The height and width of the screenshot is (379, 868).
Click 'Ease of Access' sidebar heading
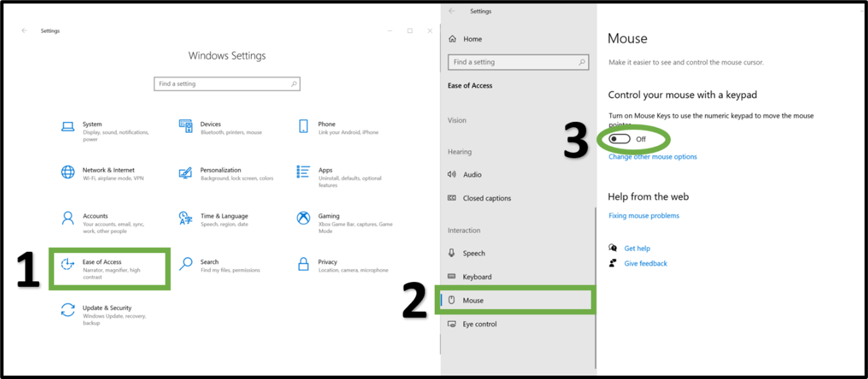coord(470,85)
